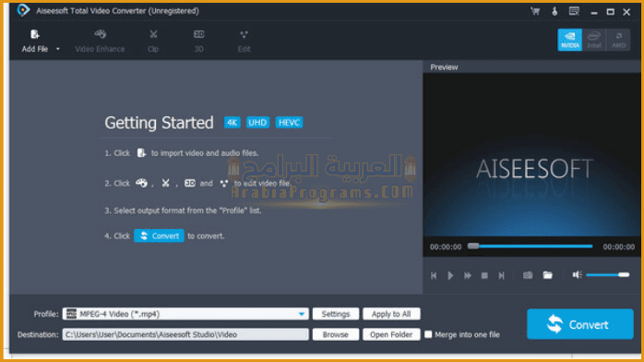Click the preview progress bar
644x362 pixels.
pyautogui.click(x=531, y=247)
